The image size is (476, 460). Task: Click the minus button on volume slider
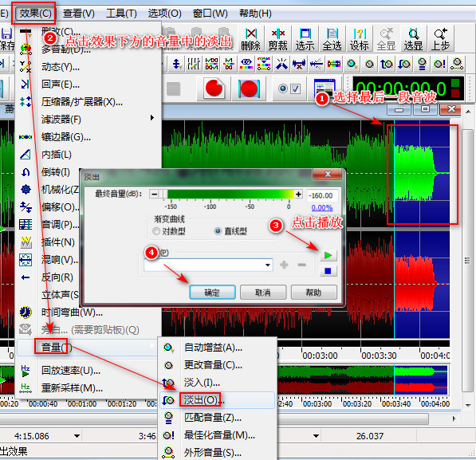tap(154, 195)
